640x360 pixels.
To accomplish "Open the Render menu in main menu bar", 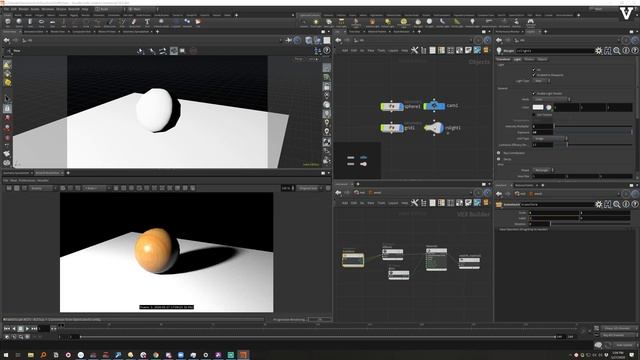I will 24,9.
